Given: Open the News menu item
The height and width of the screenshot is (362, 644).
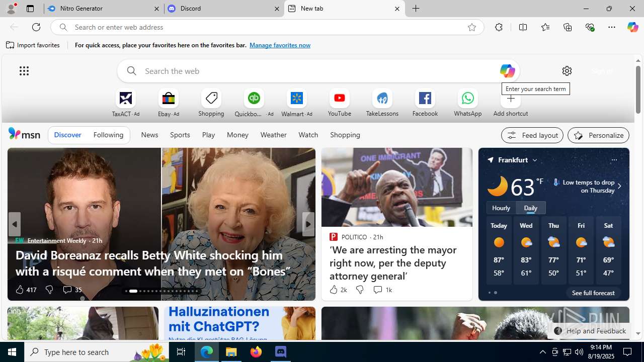Looking at the screenshot, I should point(149,135).
